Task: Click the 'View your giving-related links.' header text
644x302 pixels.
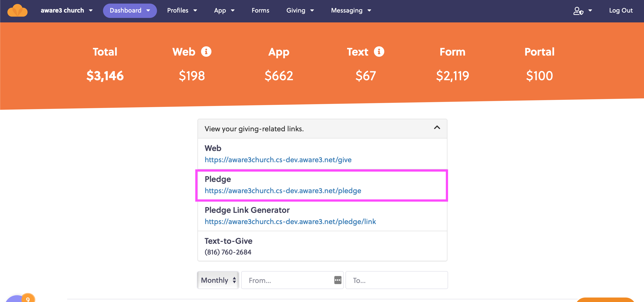Action: click(254, 129)
